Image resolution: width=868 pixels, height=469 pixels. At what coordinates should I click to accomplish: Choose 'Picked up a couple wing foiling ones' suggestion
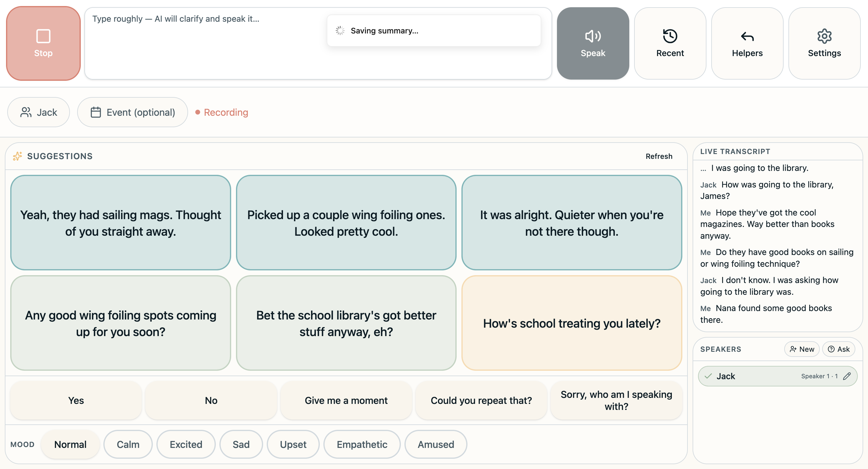346,223
